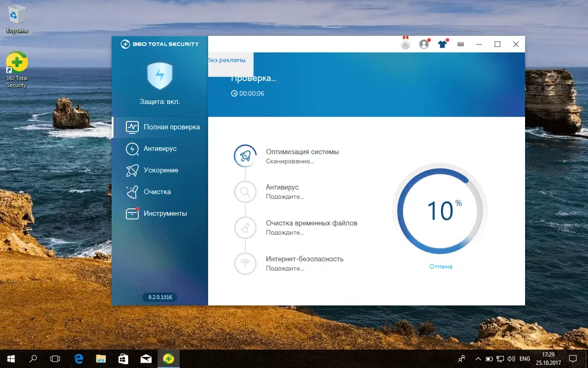Click the Интернет-безопасность status indicator
This screenshot has height=368, width=588.
point(245,263)
